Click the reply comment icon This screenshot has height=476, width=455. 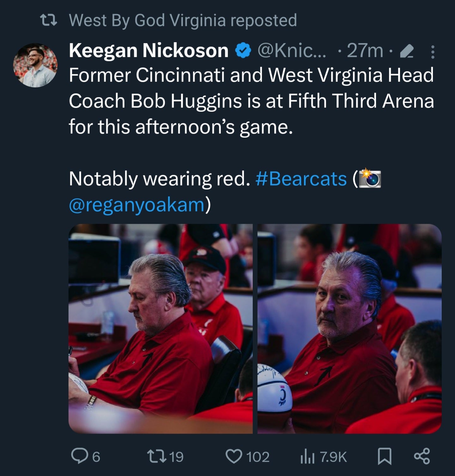[77, 456]
